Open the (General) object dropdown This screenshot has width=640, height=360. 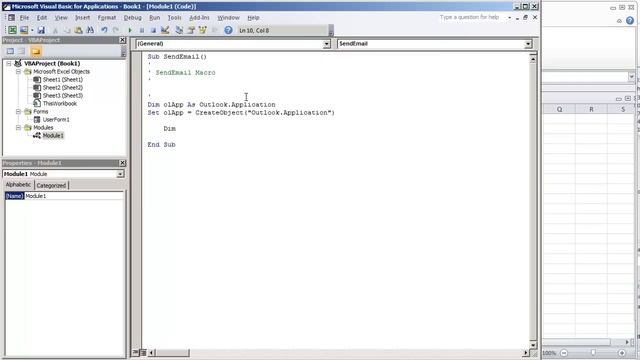[x=326, y=44]
